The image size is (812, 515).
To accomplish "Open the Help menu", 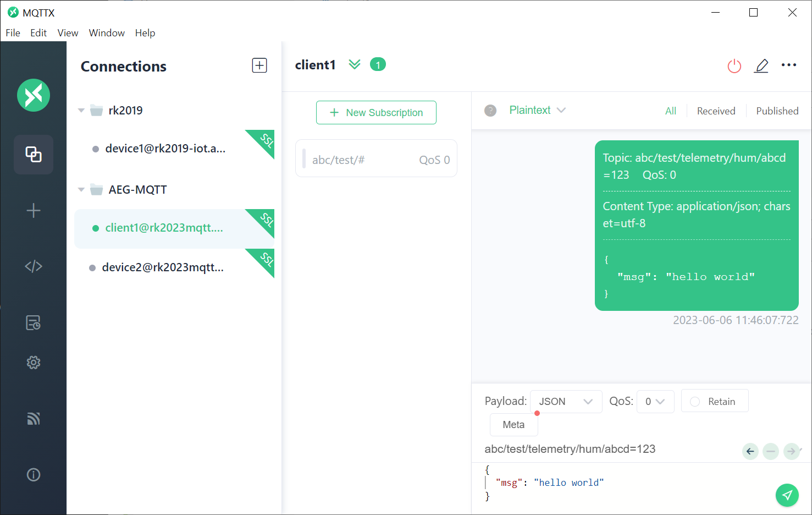I will tap(145, 33).
